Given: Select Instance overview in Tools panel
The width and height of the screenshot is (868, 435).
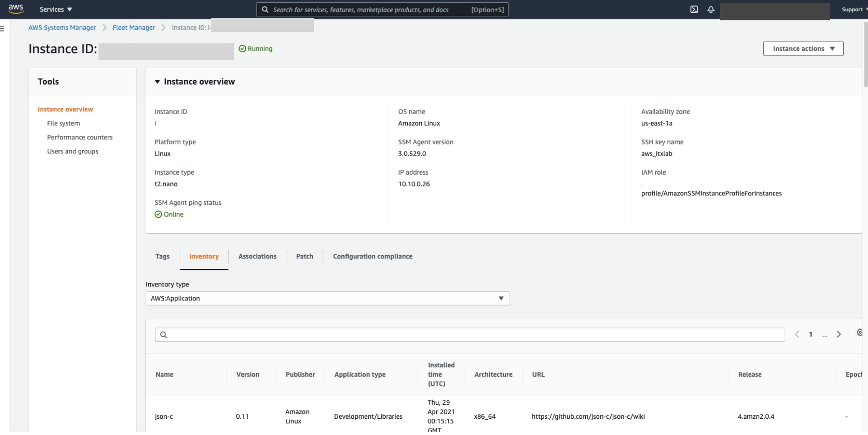Looking at the screenshot, I should pyautogui.click(x=65, y=109).
